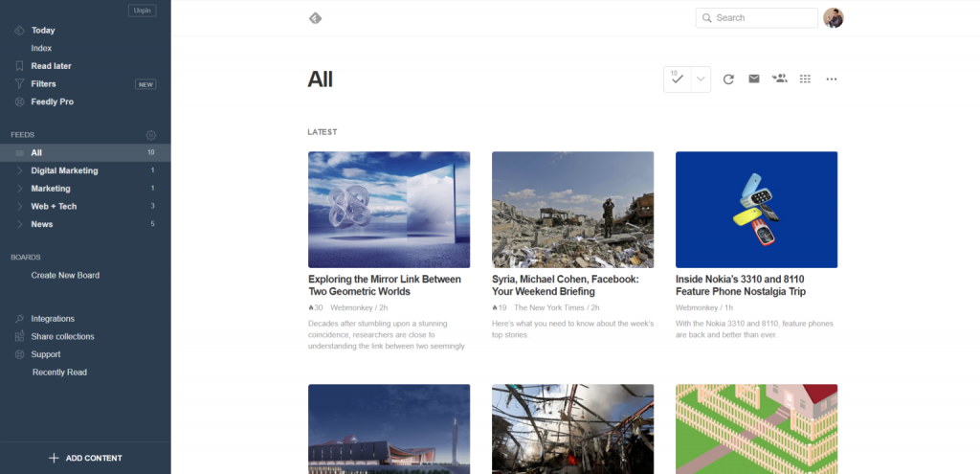Click the Add Content button
The height and width of the screenshot is (474, 980).
85,458
